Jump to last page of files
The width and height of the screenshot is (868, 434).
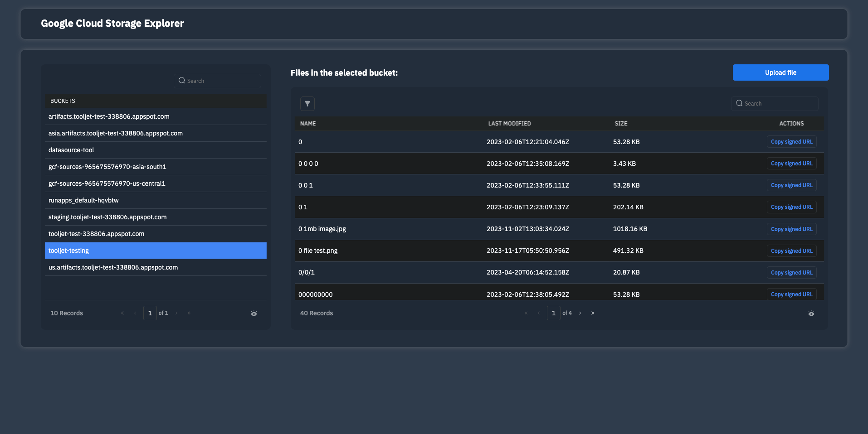[592, 313]
